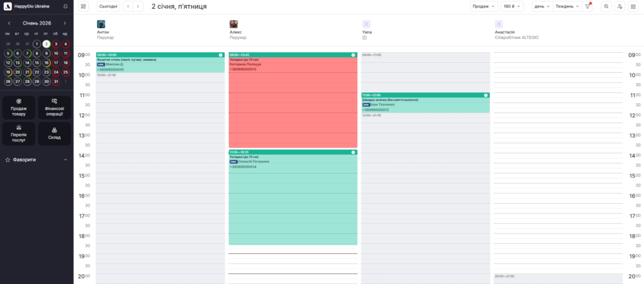Click Антон's avatar photo
Viewport: 644px width, 284px height.
[x=101, y=25]
